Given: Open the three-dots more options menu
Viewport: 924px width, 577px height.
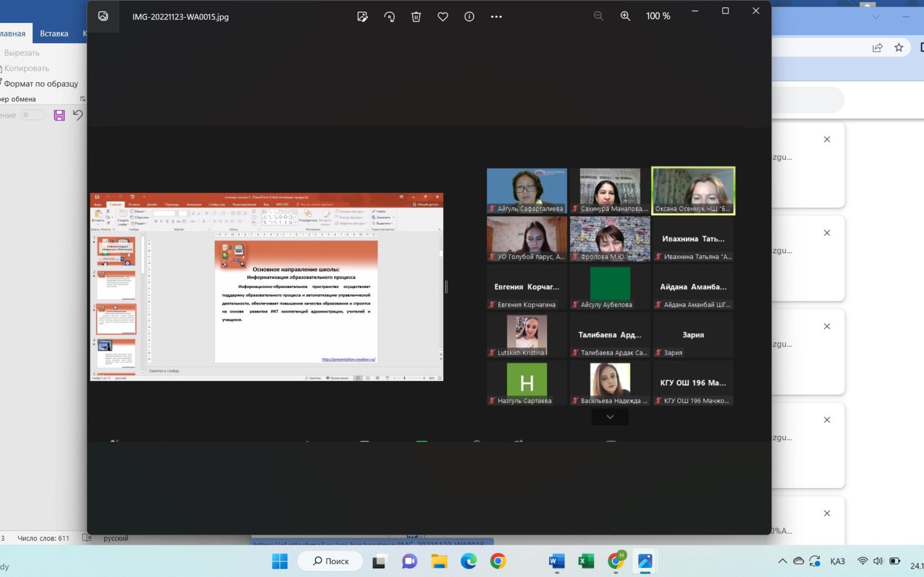Looking at the screenshot, I should coord(496,17).
